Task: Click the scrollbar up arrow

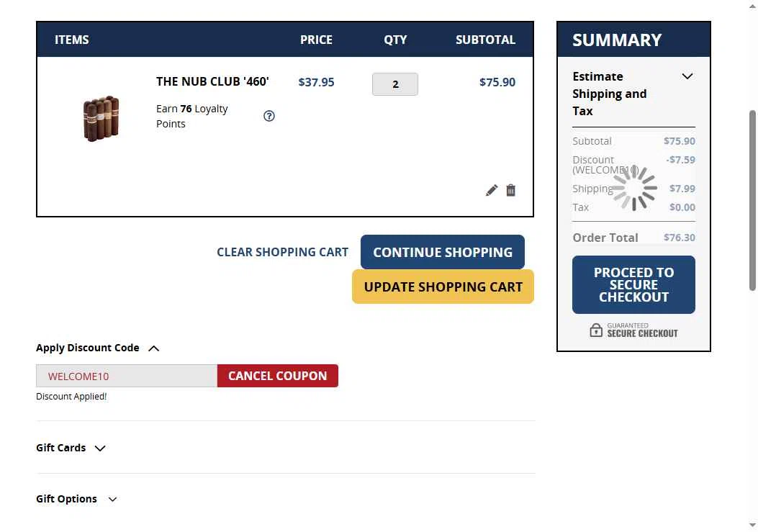Action: point(753,6)
